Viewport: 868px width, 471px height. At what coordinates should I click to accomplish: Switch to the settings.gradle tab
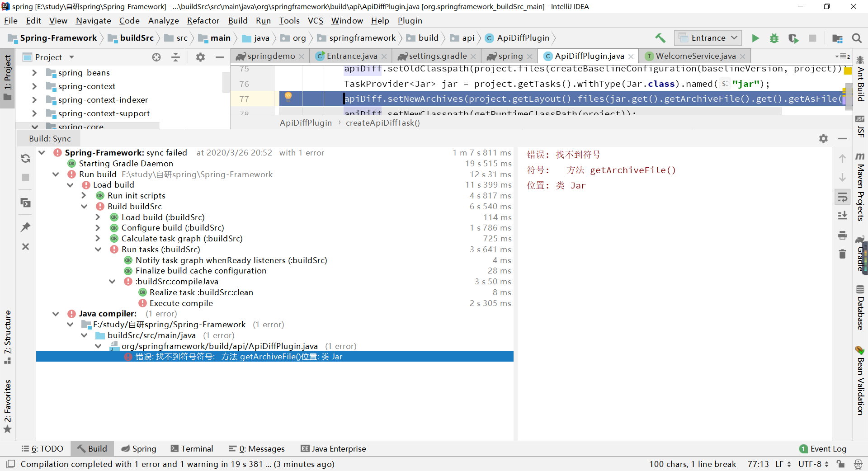(x=437, y=56)
